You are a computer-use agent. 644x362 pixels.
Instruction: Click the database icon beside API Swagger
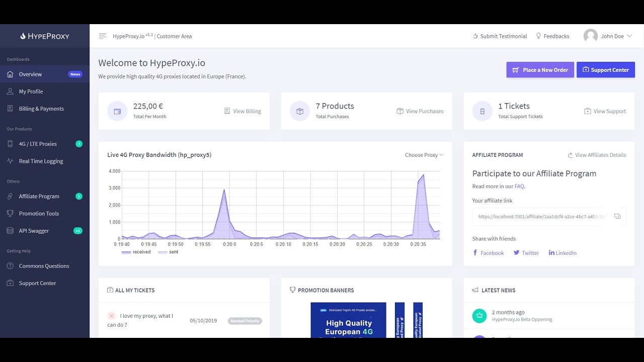pyautogui.click(x=10, y=231)
